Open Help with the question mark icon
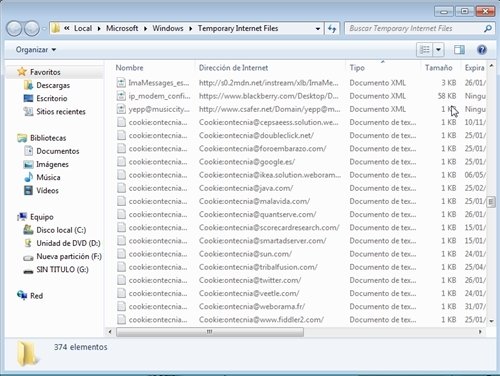 tap(482, 50)
